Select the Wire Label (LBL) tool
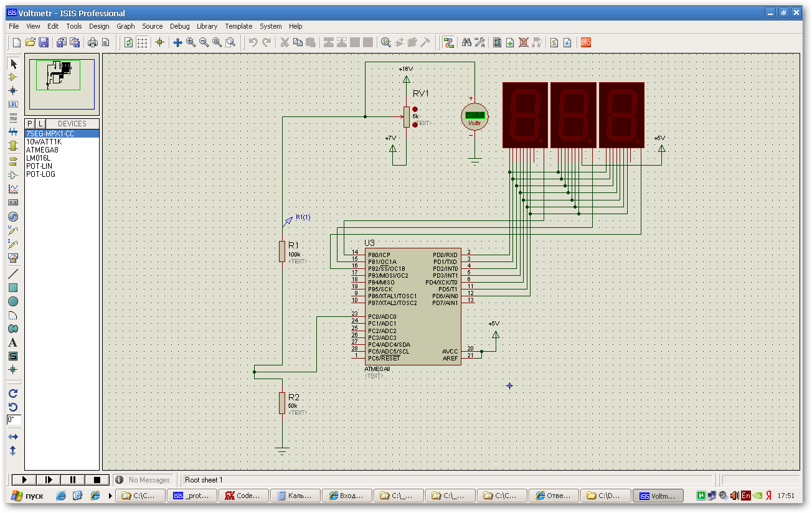 [13, 105]
